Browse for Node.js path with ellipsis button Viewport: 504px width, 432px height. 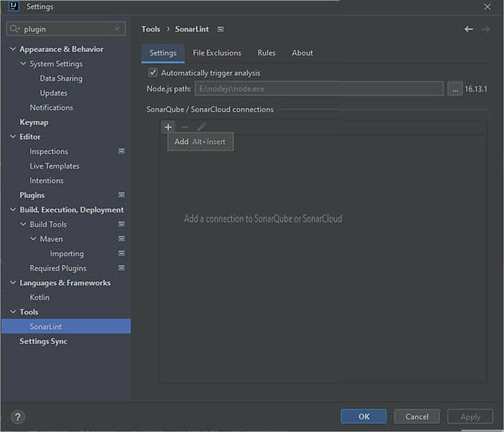(455, 89)
